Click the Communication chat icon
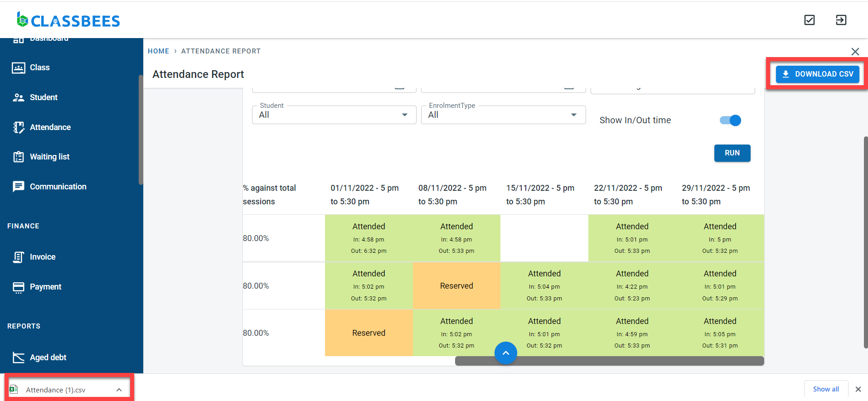868x401 pixels. click(x=18, y=187)
